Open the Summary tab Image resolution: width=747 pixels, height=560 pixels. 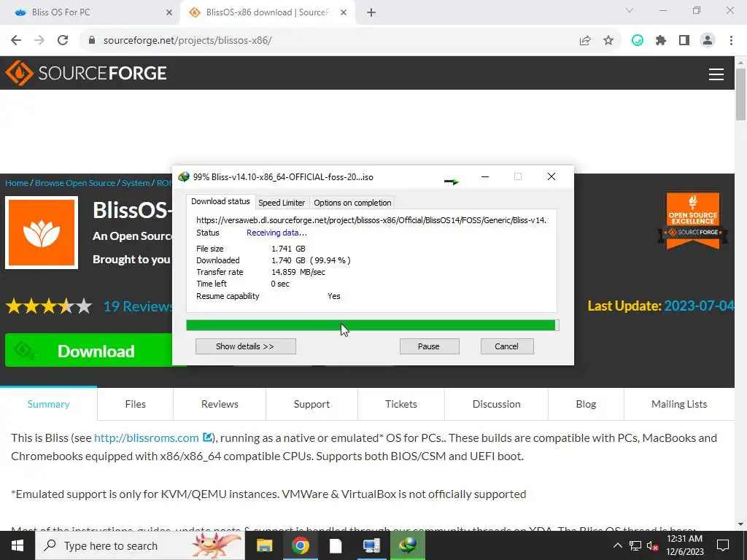49,404
